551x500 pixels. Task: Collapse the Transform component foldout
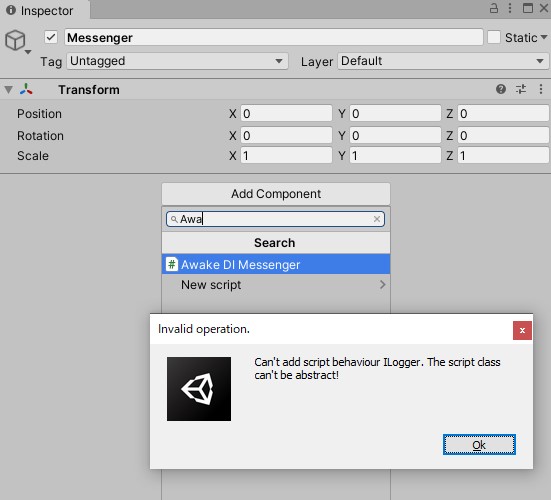click(x=8, y=90)
